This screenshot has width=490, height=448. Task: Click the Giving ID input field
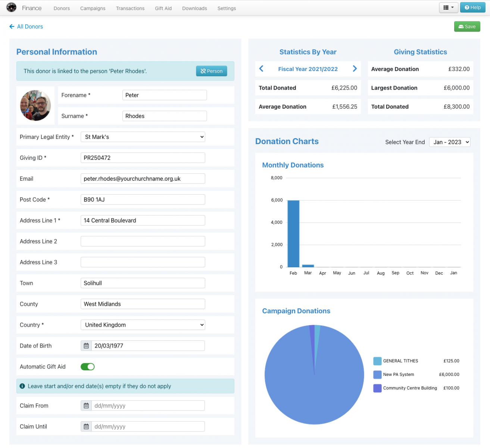(143, 158)
